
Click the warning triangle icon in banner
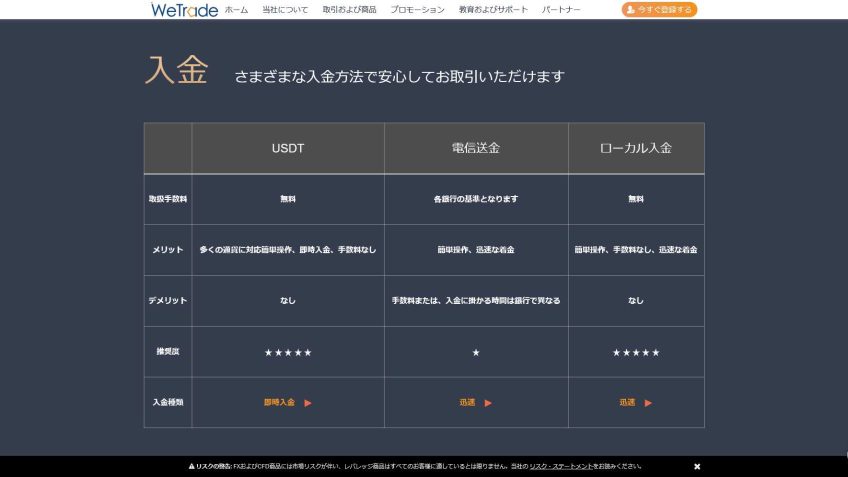191,467
